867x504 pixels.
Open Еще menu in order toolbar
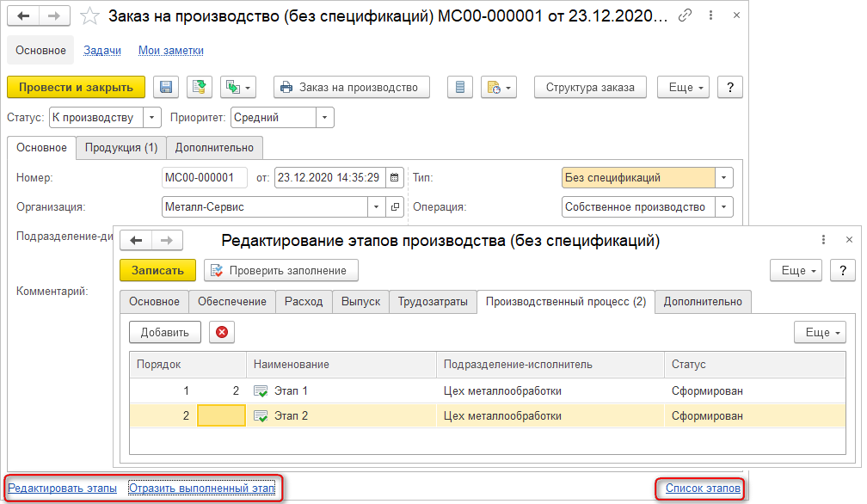click(x=684, y=88)
